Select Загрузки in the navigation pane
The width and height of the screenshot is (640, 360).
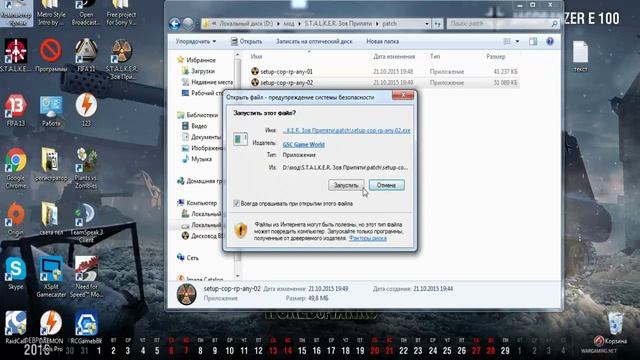[x=198, y=71]
